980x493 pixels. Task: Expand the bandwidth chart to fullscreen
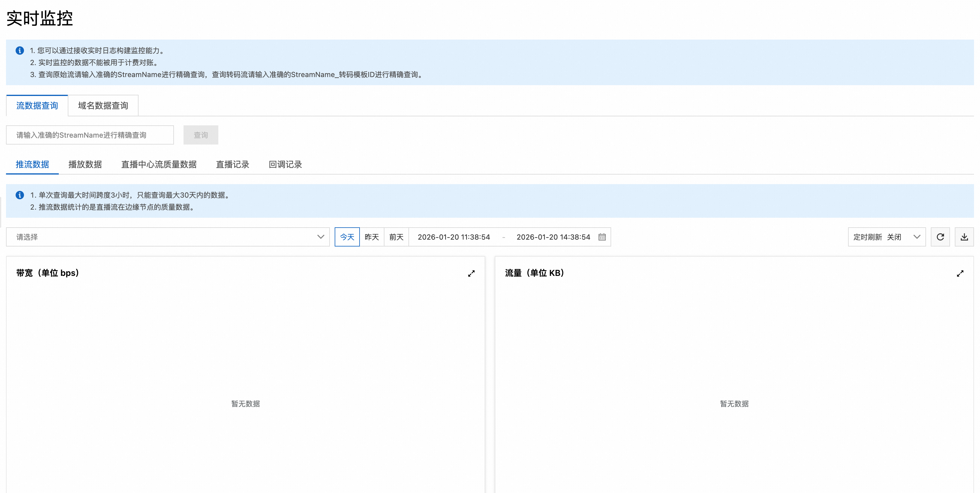tap(471, 273)
